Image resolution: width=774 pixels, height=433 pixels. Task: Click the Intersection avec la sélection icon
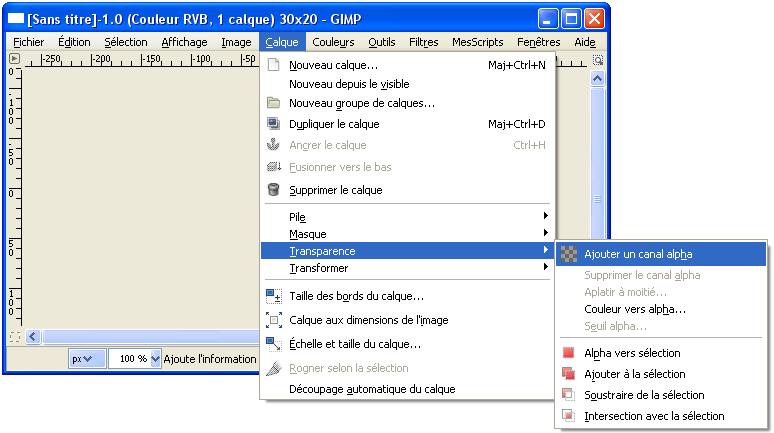569,416
